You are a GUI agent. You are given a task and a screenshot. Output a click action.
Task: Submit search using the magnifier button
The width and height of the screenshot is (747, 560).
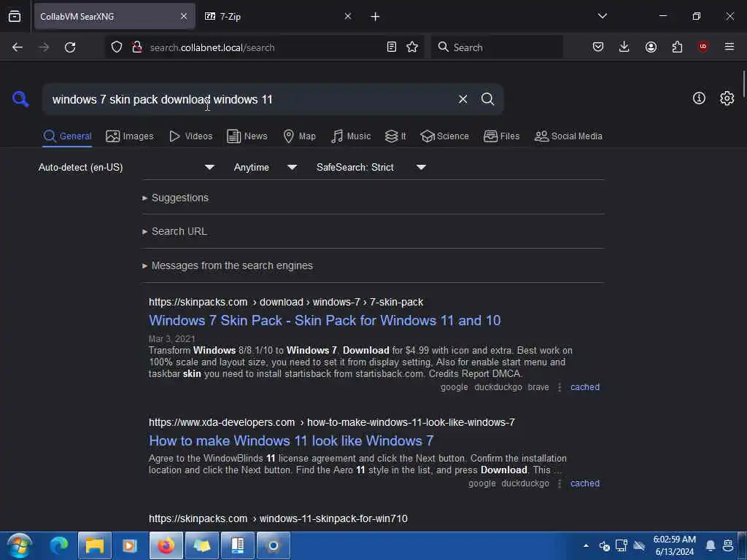tap(487, 99)
